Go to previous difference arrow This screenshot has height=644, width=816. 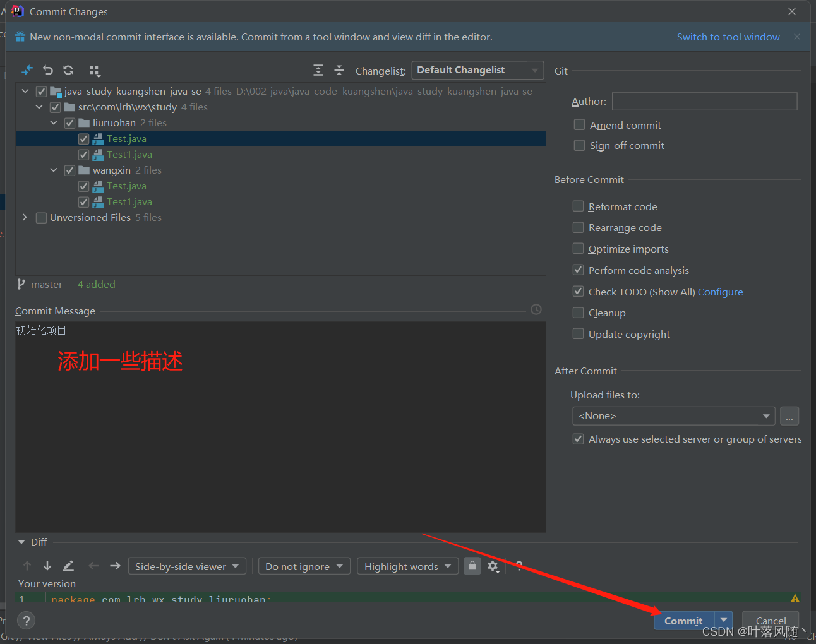pyautogui.click(x=27, y=566)
